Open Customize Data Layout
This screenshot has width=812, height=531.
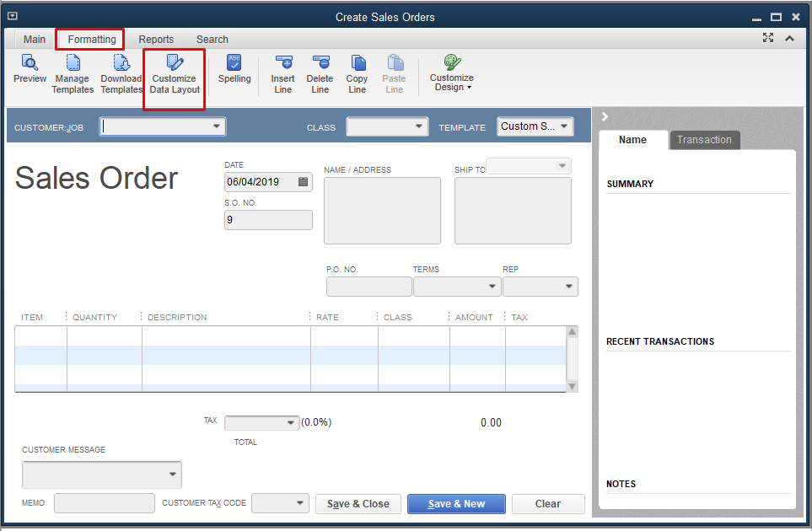coord(175,74)
